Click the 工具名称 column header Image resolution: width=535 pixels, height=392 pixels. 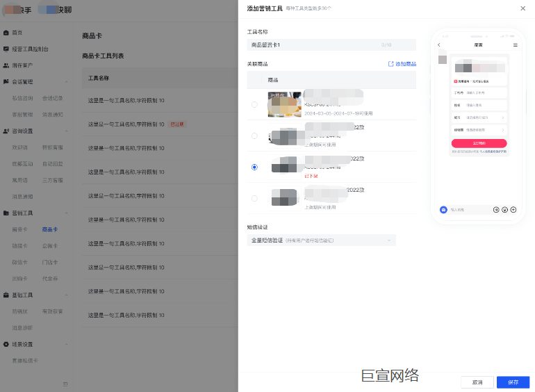click(99, 78)
